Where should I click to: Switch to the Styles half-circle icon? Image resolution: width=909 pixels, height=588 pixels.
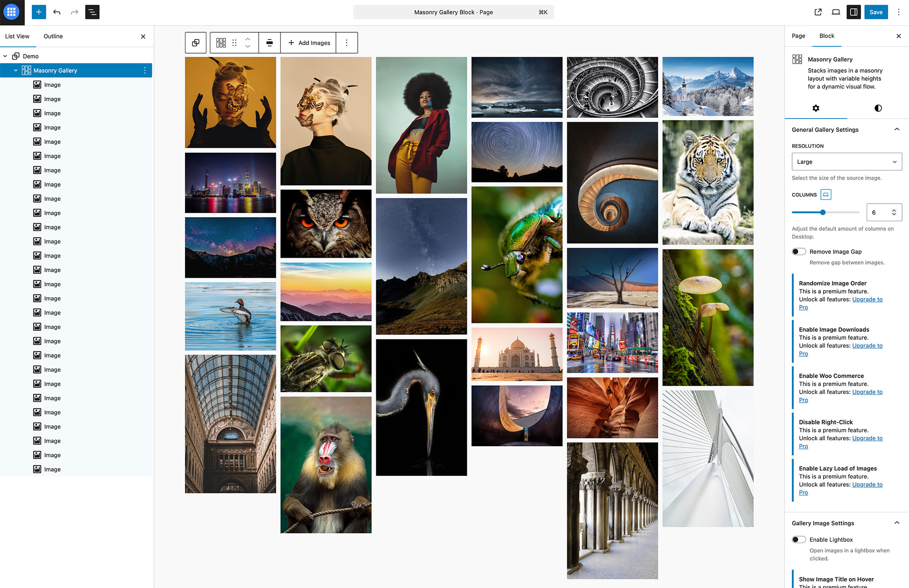pos(878,108)
